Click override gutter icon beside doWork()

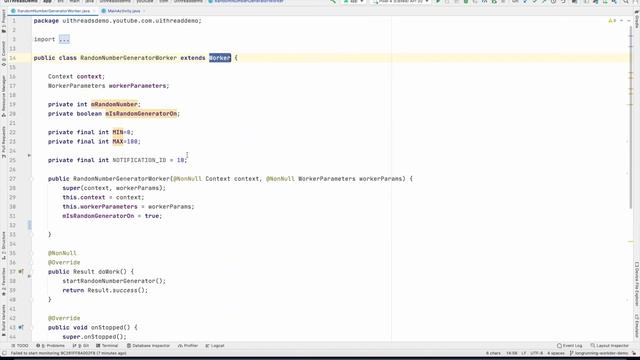coord(21,271)
